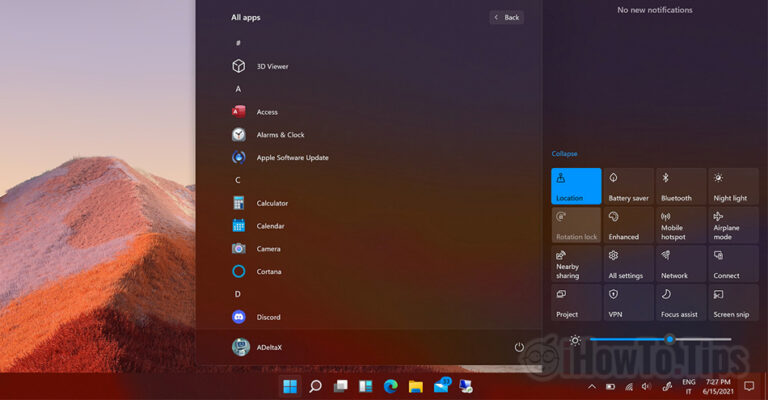Image resolution: width=768 pixels, height=400 pixels.
Task: Enable Bluetooth quick action tile
Action: (681, 186)
